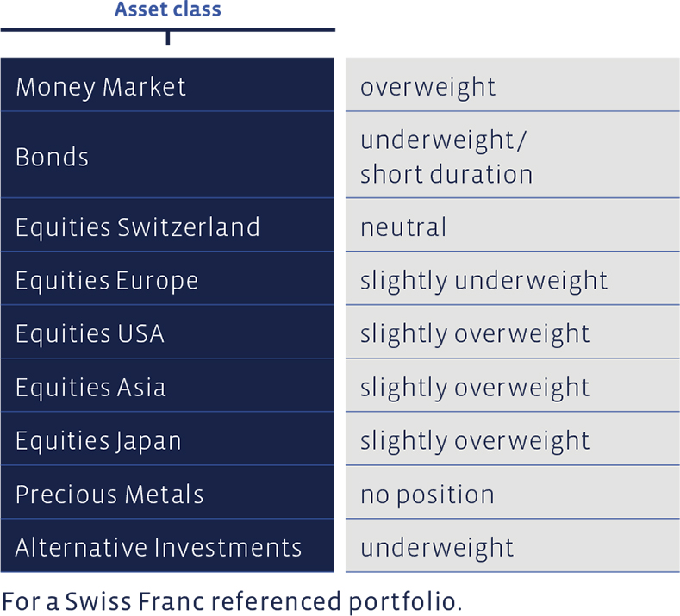Click slightly overweight next to Equities Asia
Image resolution: width=680 pixels, height=616 pixels.
513,385
